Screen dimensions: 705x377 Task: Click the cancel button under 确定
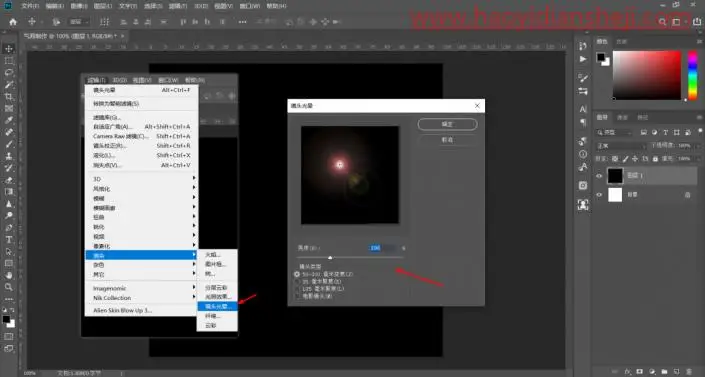pyautogui.click(x=447, y=140)
